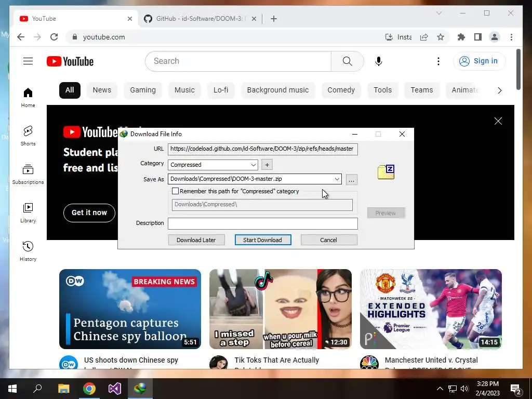Select the Background music chip
This screenshot has width=532, height=399.
(x=278, y=90)
